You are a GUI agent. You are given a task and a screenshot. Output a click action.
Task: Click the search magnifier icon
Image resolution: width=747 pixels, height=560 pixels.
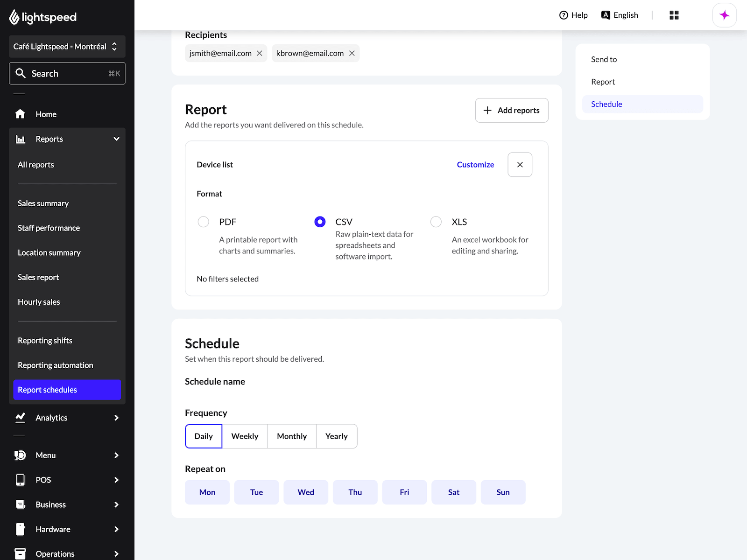(21, 73)
